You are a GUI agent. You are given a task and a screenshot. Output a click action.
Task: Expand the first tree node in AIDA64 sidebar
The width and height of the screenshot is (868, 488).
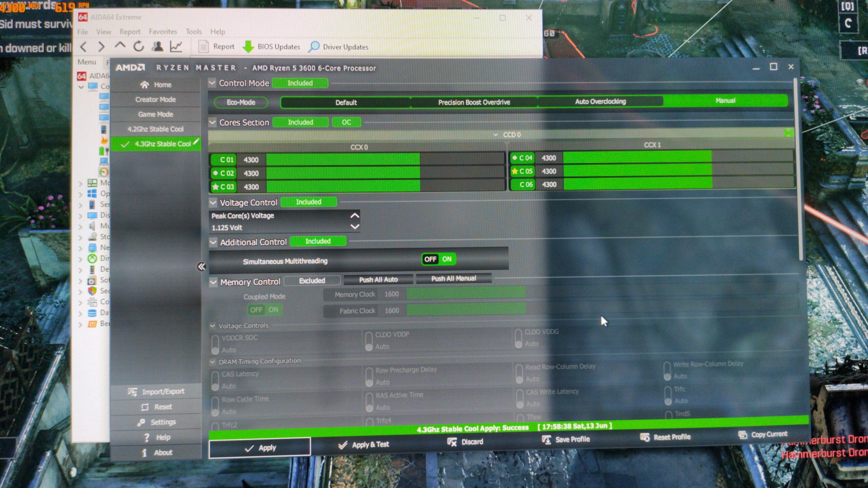click(x=81, y=87)
